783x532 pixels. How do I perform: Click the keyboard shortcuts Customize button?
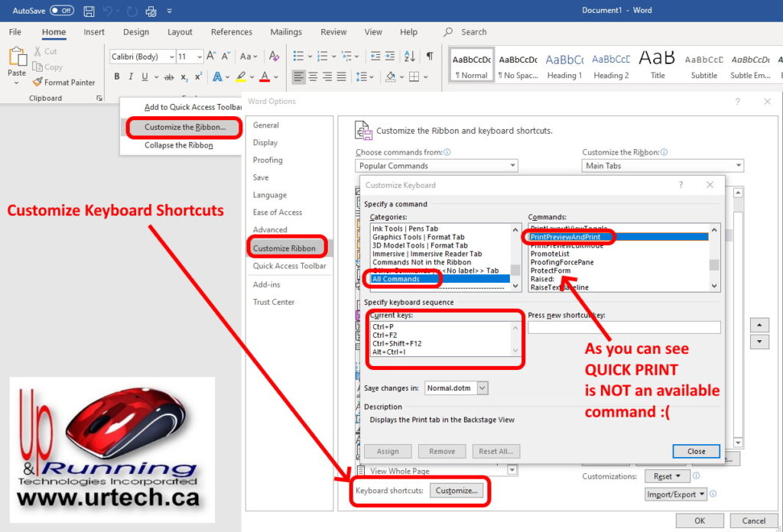456,491
